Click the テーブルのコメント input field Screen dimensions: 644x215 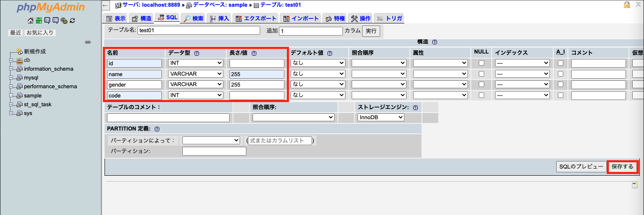168,118
